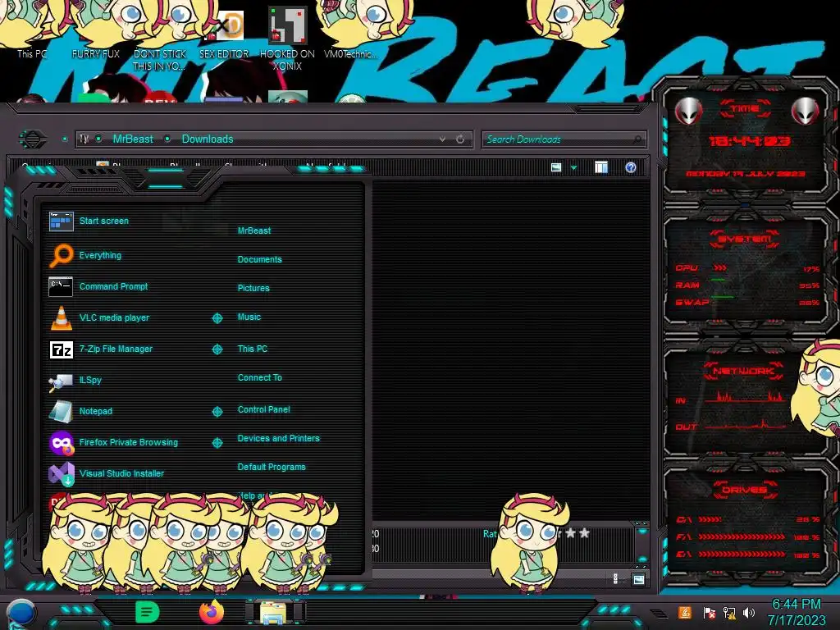Viewport: 840px width, 630px height.
Task: Click the NETWORK widget IN graph
Action: 745,397
